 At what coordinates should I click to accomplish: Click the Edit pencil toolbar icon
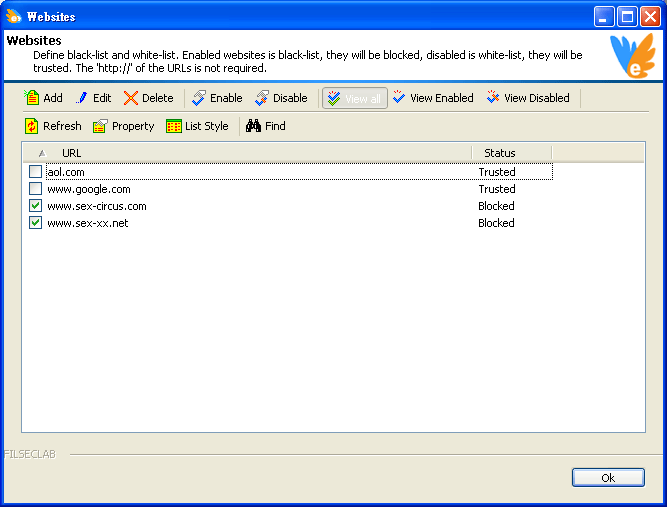coord(82,98)
